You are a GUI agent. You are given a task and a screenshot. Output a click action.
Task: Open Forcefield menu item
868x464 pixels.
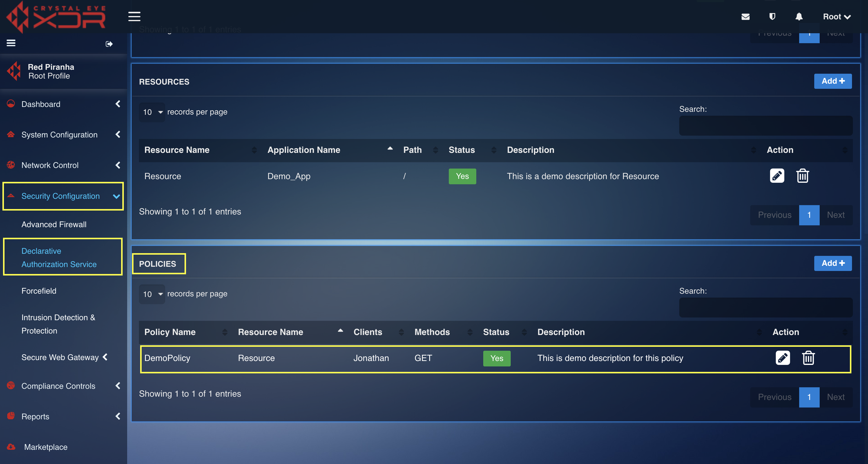(x=39, y=291)
